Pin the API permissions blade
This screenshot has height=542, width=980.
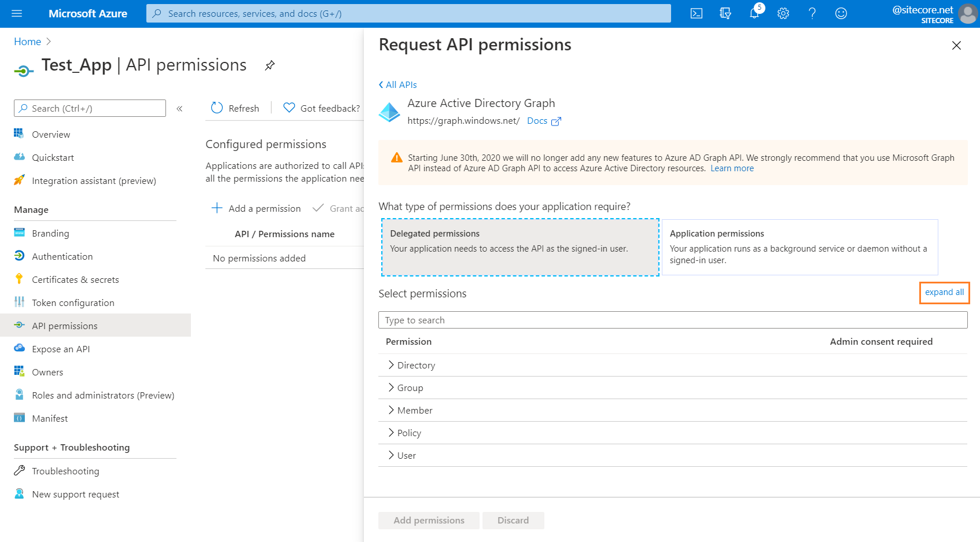pos(269,65)
